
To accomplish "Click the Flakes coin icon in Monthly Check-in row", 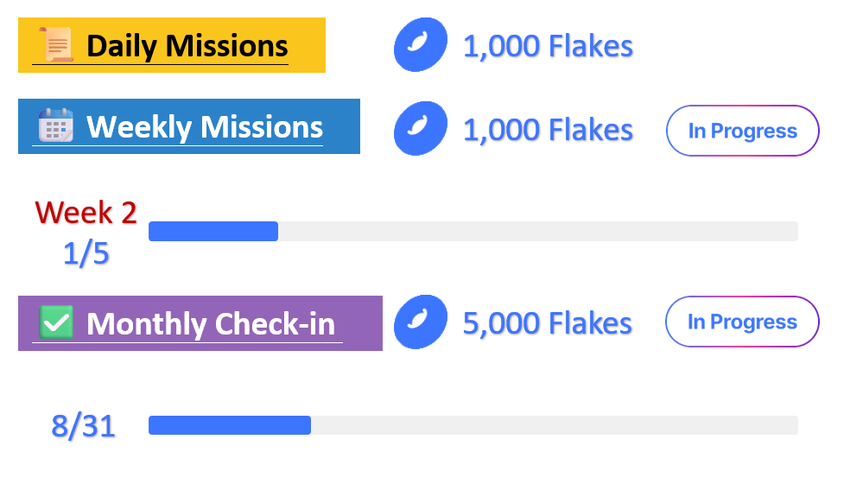I will click(x=420, y=323).
